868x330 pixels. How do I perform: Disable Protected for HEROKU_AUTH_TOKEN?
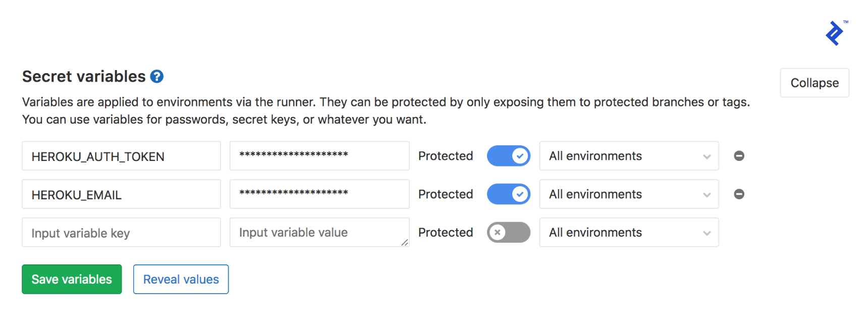pyautogui.click(x=508, y=156)
